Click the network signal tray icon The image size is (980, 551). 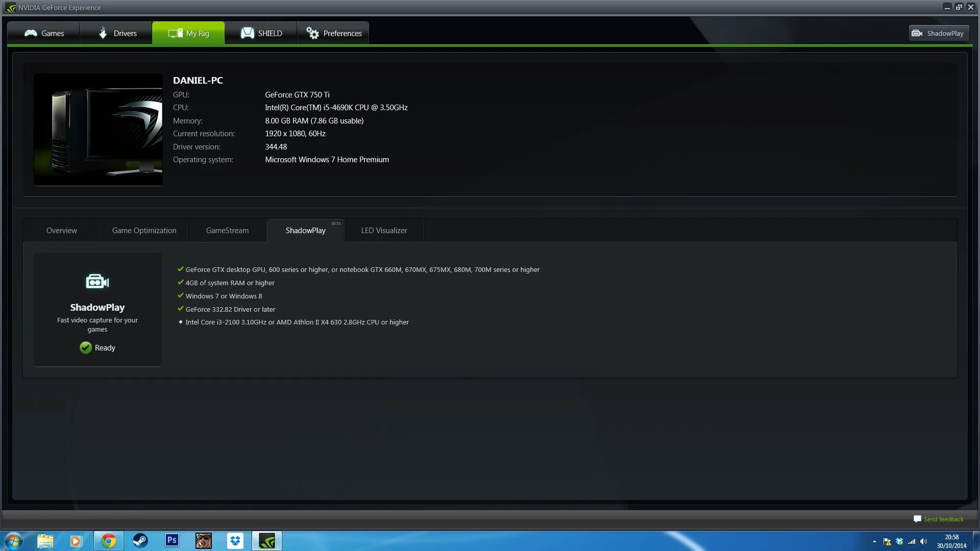(912, 541)
